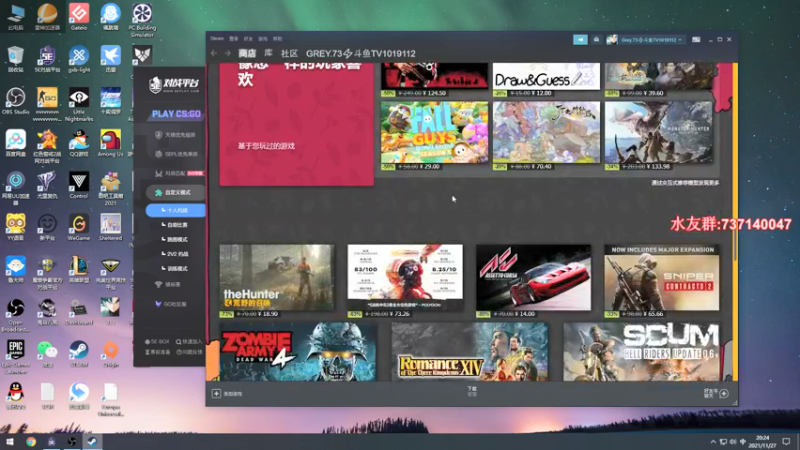Open the Zombie Army 4 banner
Viewport: 800px width, 450px height.
pyautogui.click(x=298, y=352)
